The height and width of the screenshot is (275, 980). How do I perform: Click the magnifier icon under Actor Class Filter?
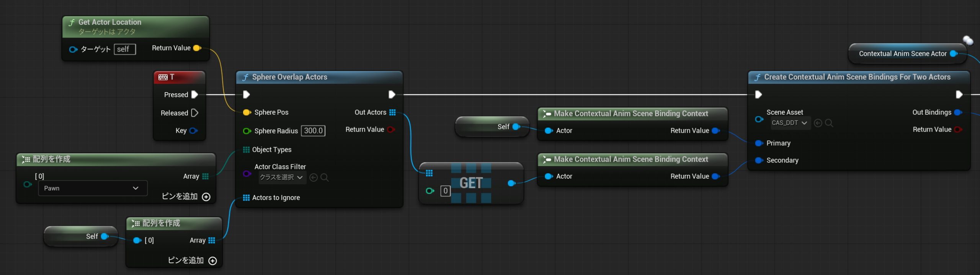[x=324, y=177]
